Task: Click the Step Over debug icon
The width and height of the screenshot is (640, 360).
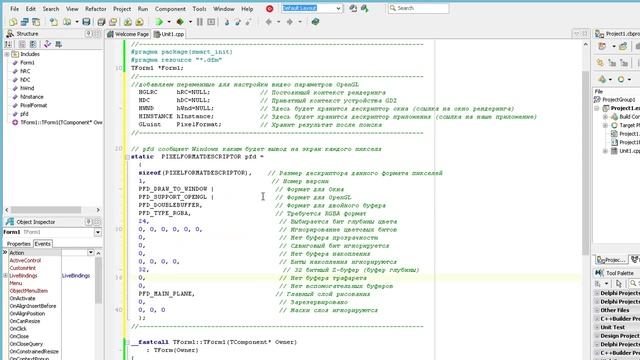Action: point(238,22)
